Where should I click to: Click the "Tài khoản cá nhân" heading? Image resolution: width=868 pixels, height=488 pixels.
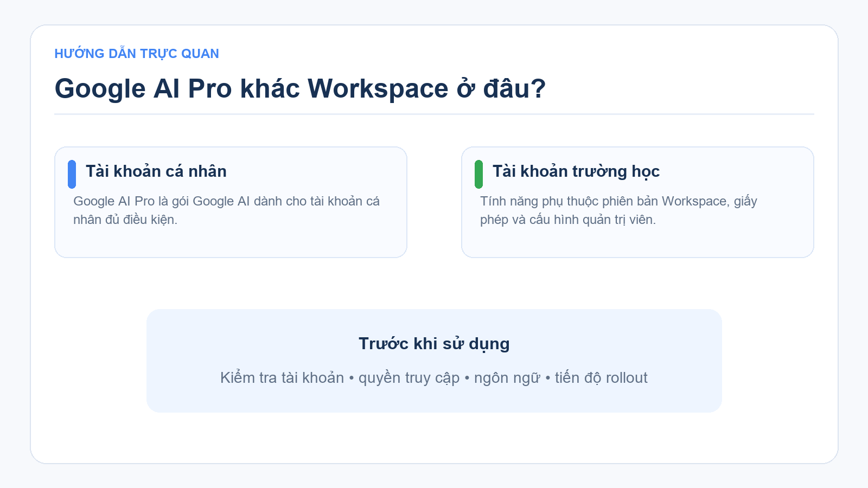click(x=156, y=171)
